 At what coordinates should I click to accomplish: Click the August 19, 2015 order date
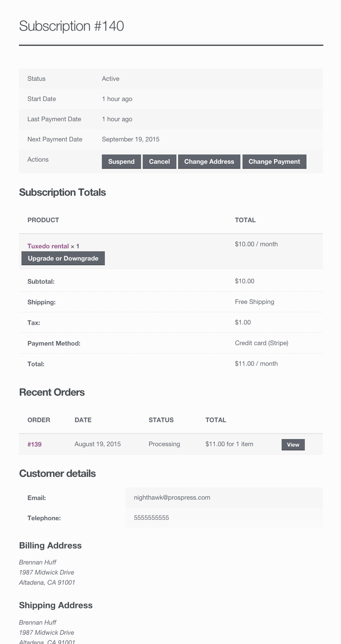pyautogui.click(x=98, y=444)
